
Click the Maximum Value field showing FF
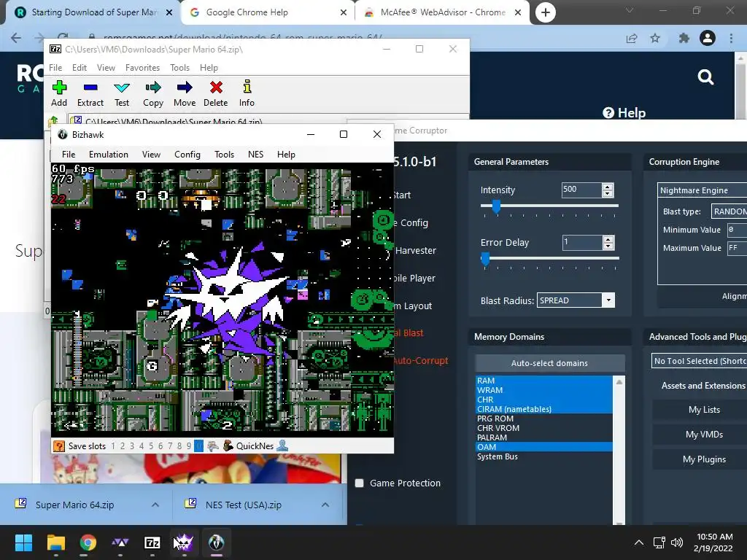pos(737,248)
